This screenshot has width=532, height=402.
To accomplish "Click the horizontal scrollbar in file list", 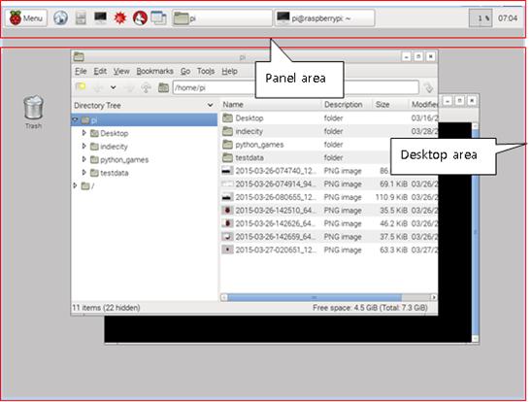I will tap(328, 297).
